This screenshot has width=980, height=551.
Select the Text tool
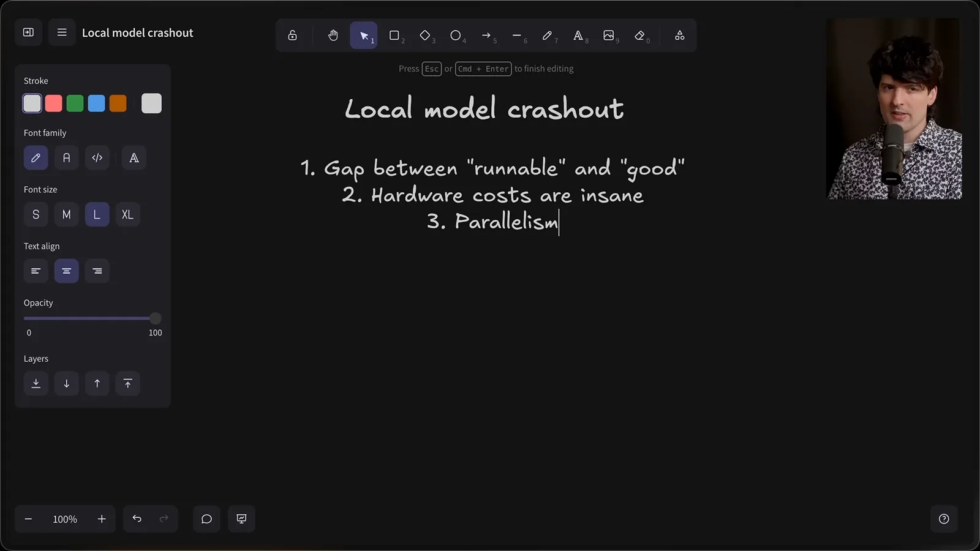(x=578, y=36)
